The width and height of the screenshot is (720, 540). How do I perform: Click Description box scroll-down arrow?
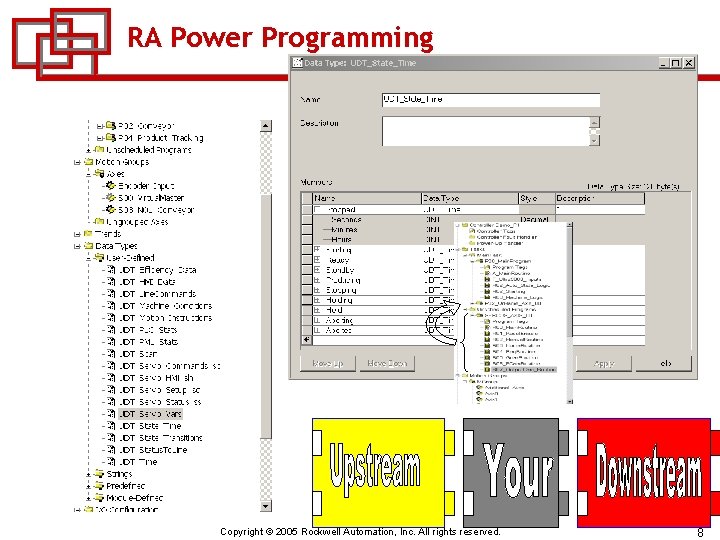(x=595, y=140)
